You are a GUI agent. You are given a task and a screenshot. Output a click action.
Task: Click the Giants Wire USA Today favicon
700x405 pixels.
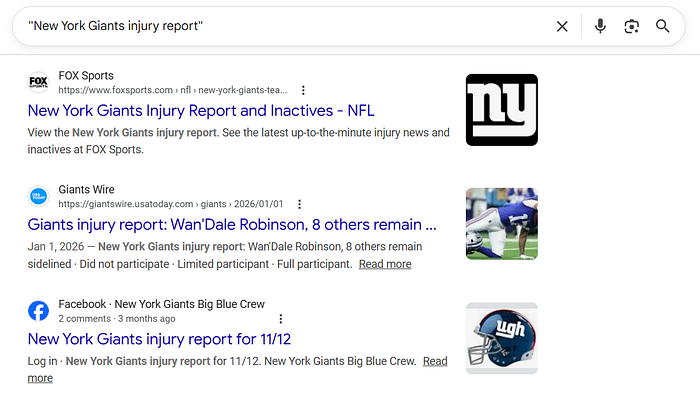coord(38,196)
